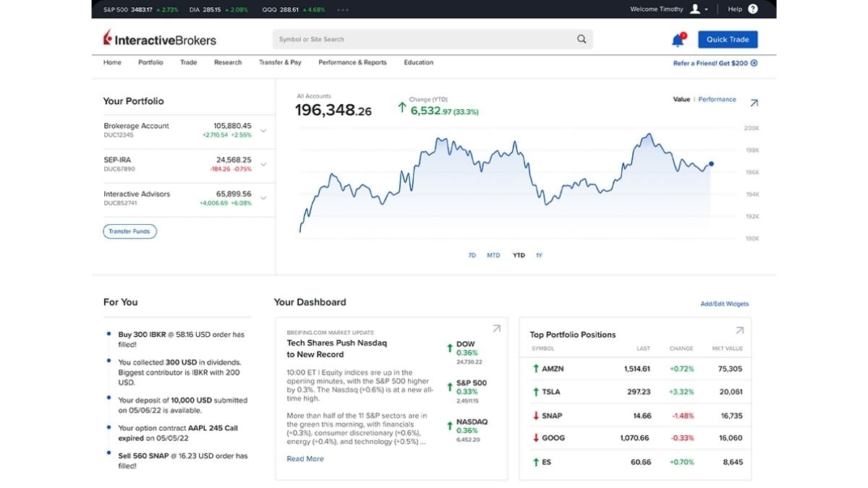The height and width of the screenshot is (488, 868).
Task: Expand the SEP-IRA account details
Action: point(263,164)
